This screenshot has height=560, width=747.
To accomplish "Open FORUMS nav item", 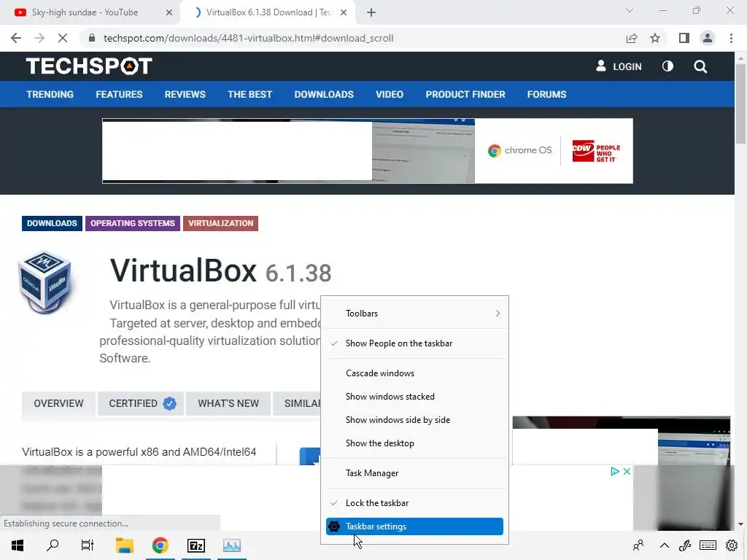I will tap(546, 94).
